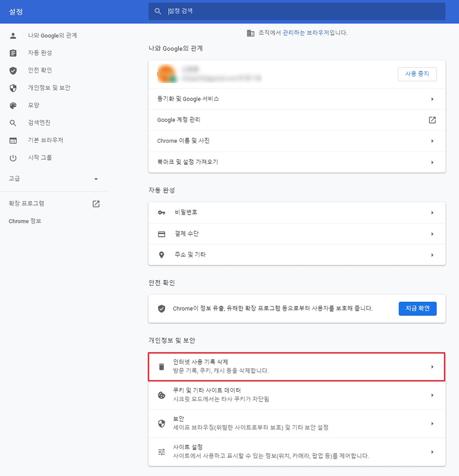Open the 관리하는 브라우저 link
This screenshot has height=476, width=459.
click(306, 33)
